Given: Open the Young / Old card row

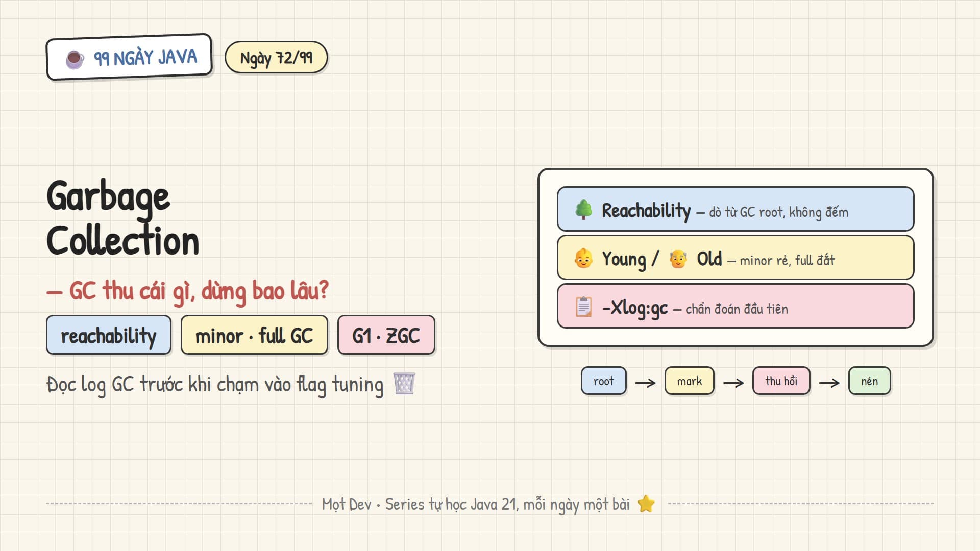Looking at the screenshot, I should point(736,258).
